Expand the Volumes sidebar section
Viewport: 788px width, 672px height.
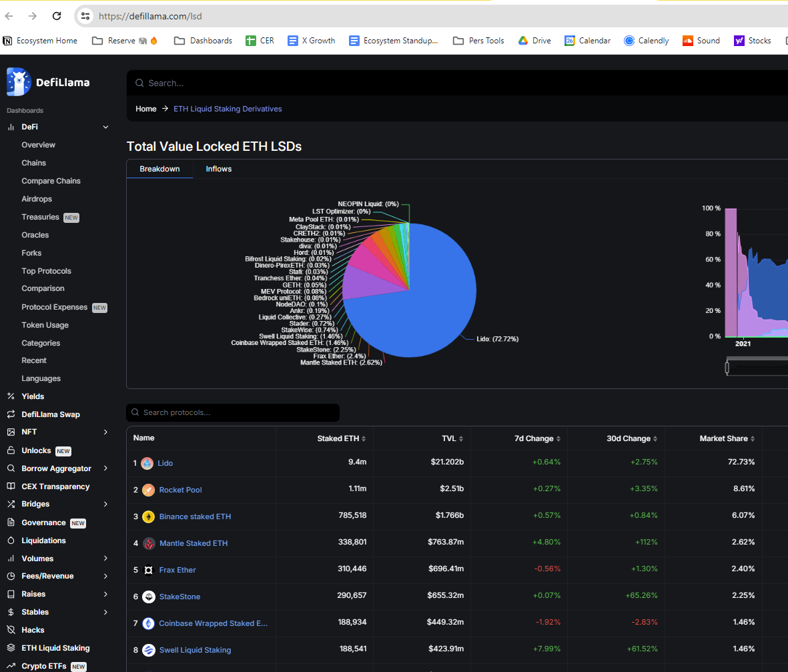[105, 559]
